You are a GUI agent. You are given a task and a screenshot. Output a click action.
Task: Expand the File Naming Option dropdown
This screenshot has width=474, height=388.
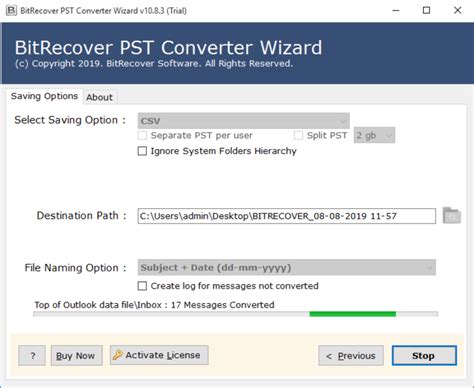(x=287, y=268)
